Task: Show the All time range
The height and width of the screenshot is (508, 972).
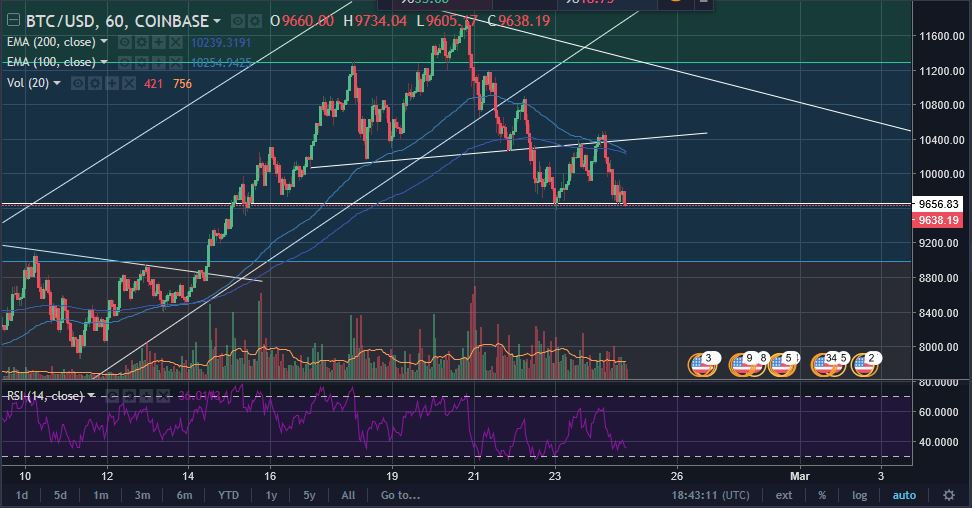Action: [x=348, y=495]
